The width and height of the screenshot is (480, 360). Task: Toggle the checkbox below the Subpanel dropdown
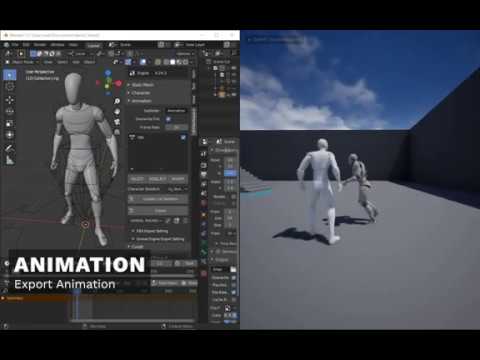click(x=168, y=119)
